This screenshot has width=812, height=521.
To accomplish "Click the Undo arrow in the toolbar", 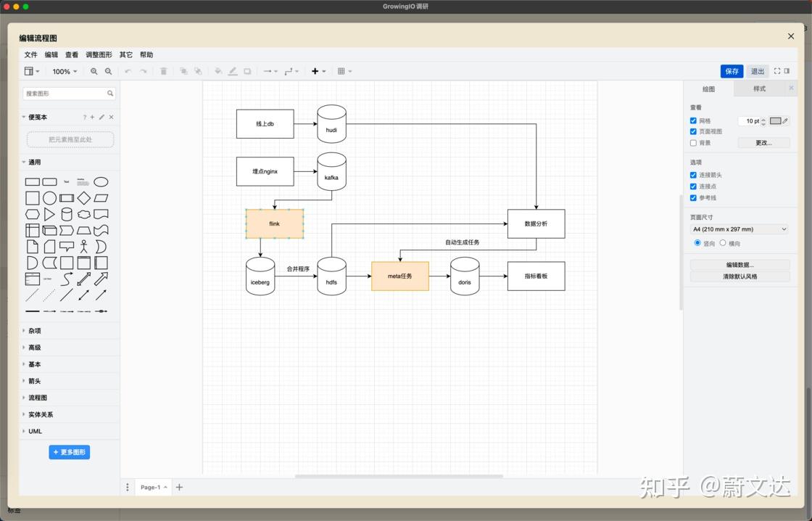I will click(x=127, y=71).
